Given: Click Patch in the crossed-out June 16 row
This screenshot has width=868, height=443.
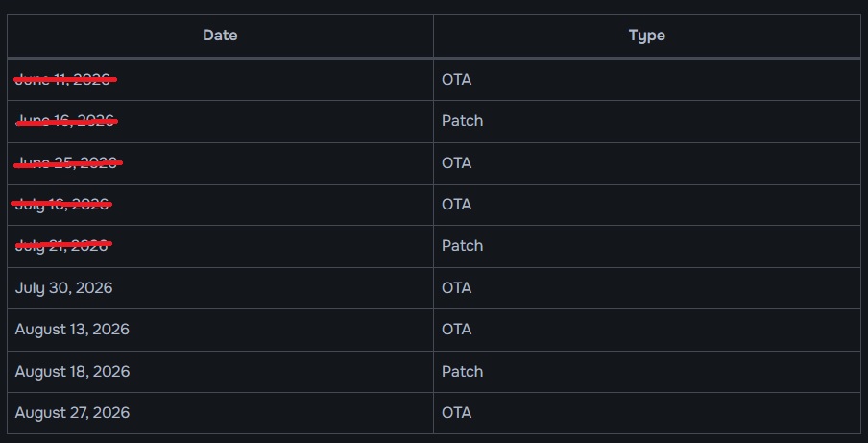Looking at the screenshot, I should pyautogui.click(x=462, y=121).
